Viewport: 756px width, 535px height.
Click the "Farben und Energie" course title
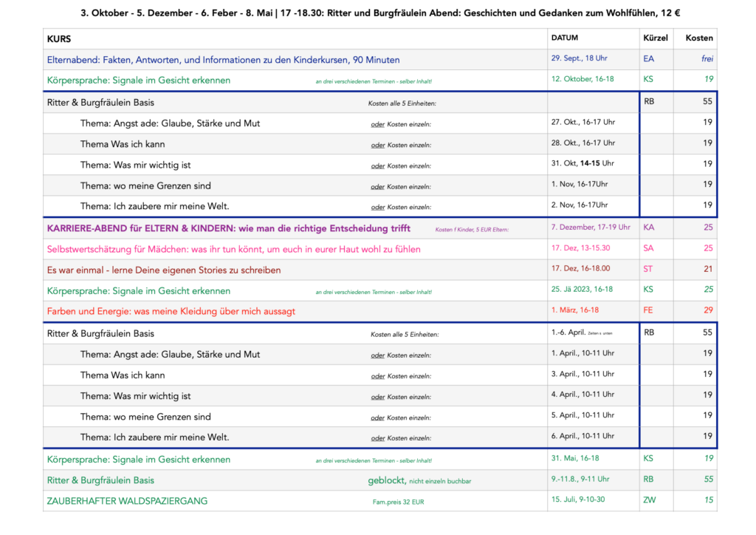(x=171, y=312)
